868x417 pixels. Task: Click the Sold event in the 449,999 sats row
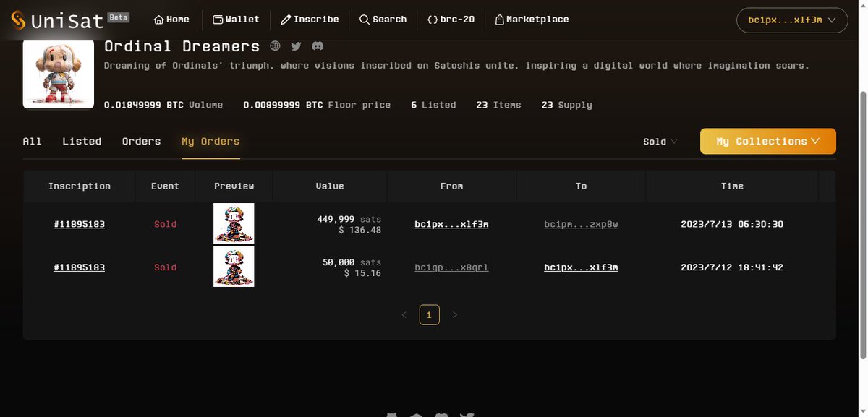(165, 224)
